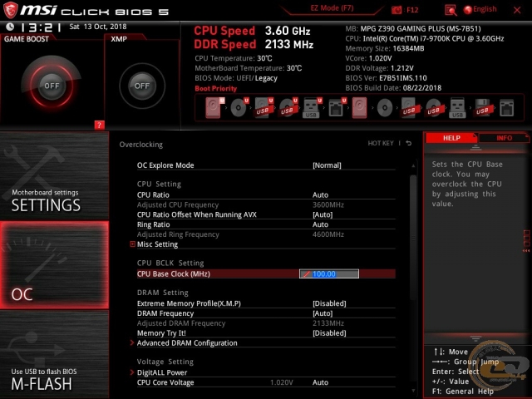Open the DigitALL Power submenu

(x=162, y=372)
